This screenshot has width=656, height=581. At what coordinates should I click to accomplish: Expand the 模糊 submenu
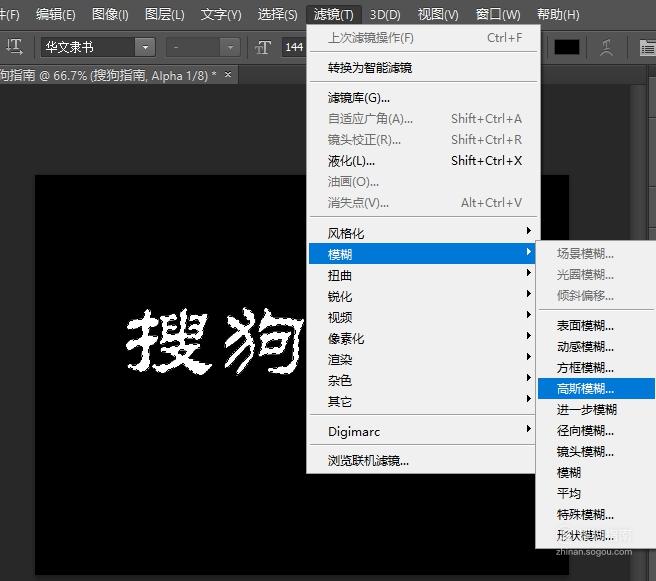coord(422,253)
